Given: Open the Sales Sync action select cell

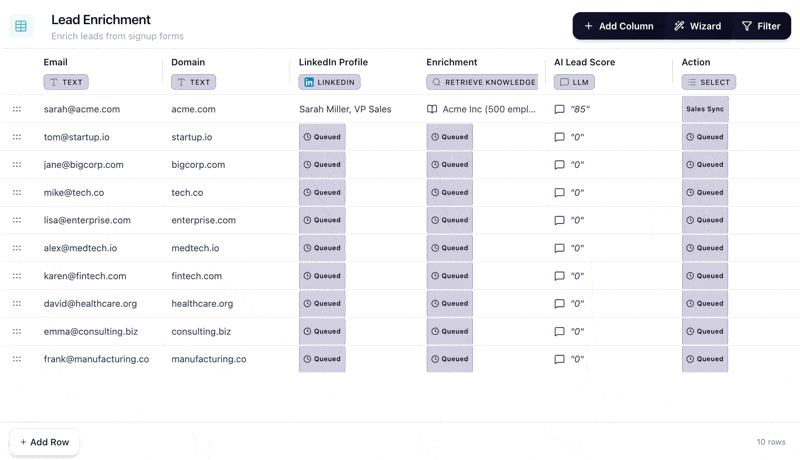Looking at the screenshot, I should pos(705,109).
